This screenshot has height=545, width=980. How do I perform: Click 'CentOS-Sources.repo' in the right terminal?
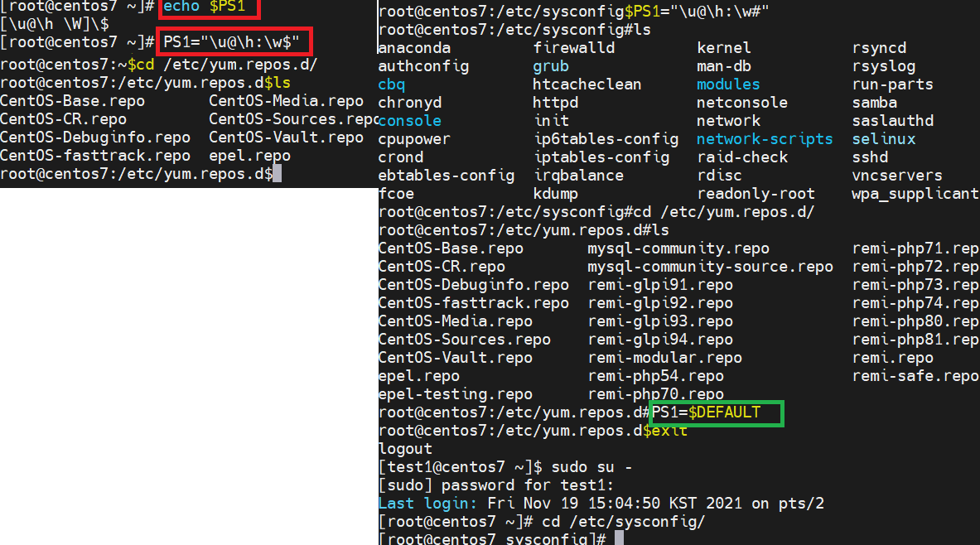click(465, 340)
